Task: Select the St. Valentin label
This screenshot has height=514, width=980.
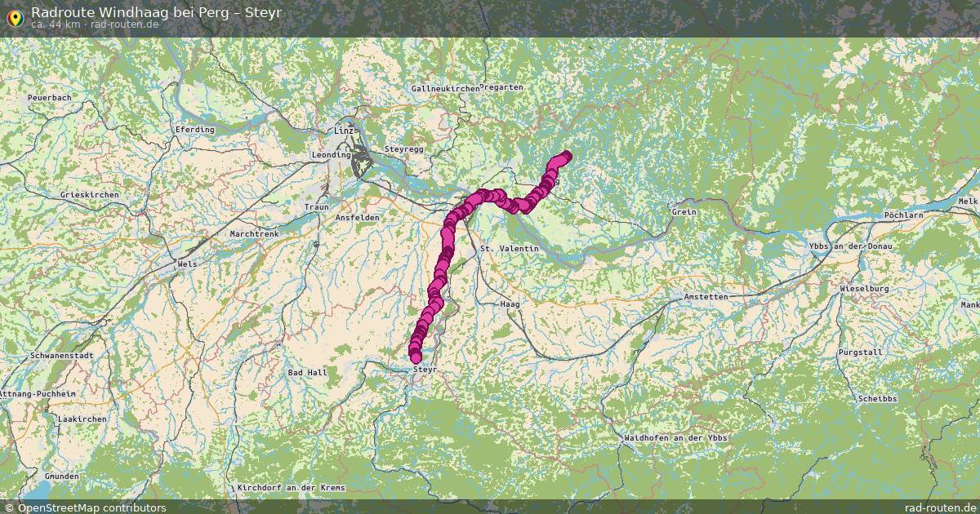Action: tap(510, 248)
